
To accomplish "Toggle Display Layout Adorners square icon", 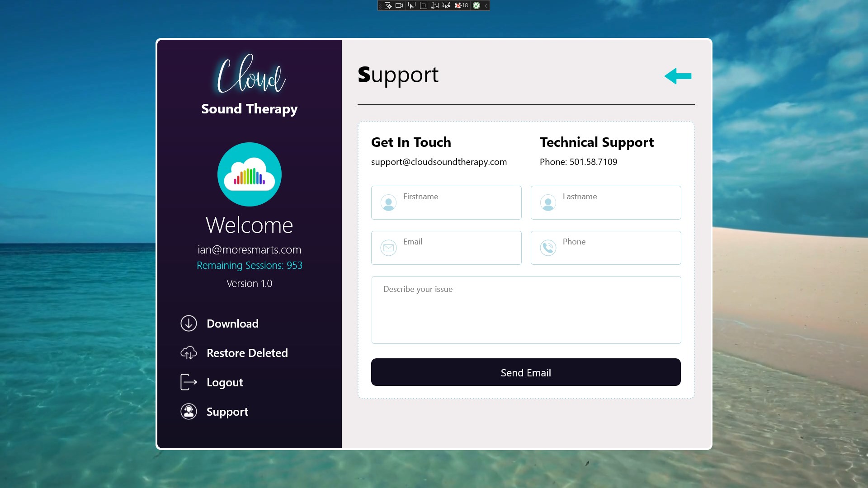I will (423, 5).
